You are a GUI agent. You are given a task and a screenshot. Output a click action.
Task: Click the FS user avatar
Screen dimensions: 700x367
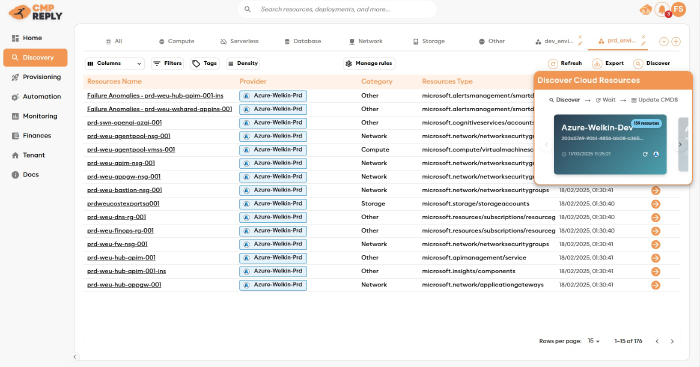coord(679,9)
